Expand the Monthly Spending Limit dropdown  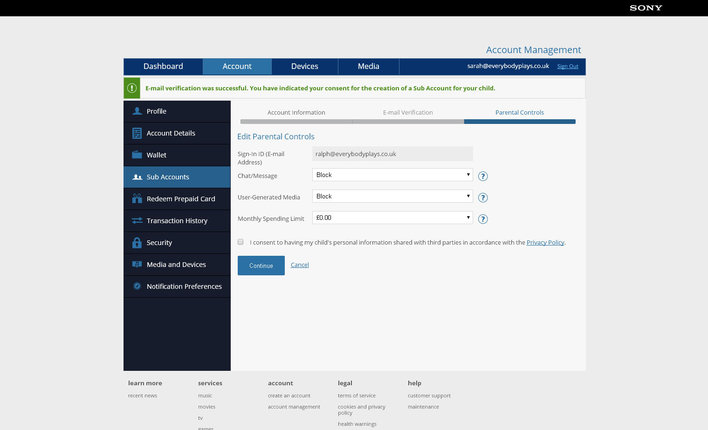pos(392,218)
